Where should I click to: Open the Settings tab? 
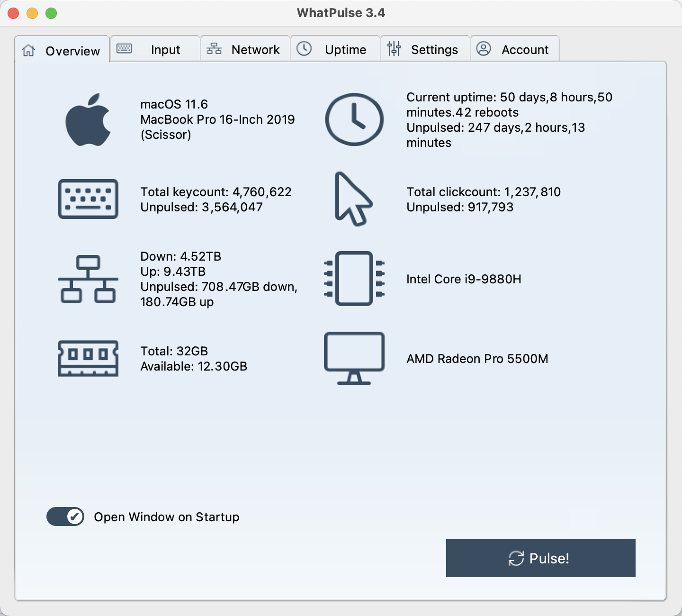[x=425, y=49]
